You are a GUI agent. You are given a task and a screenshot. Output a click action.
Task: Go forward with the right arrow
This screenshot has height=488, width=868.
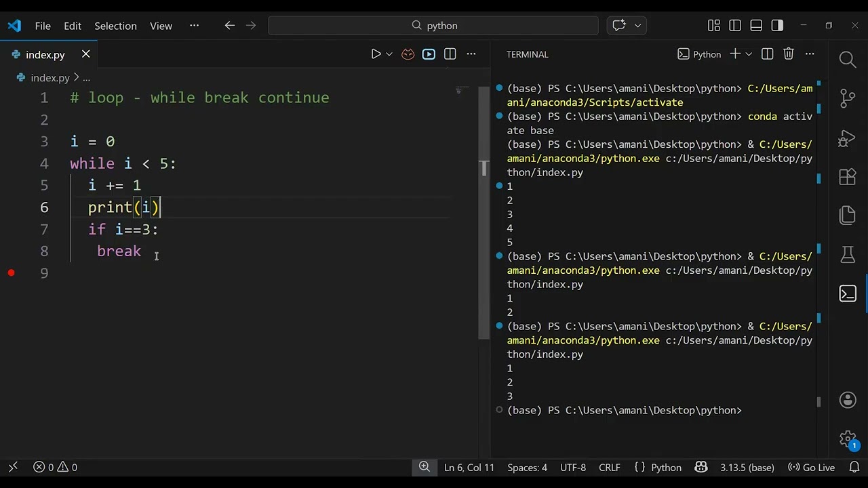tap(251, 26)
